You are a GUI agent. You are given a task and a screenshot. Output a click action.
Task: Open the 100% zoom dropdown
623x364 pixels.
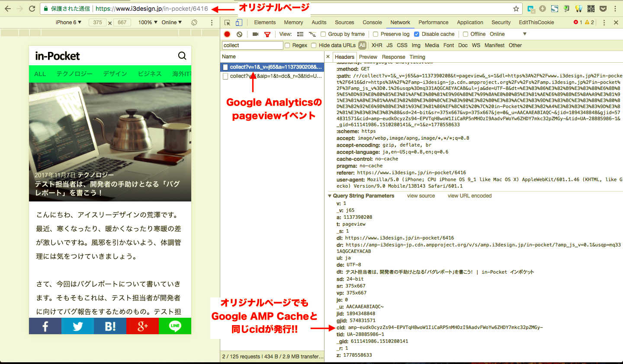[148, 22]
